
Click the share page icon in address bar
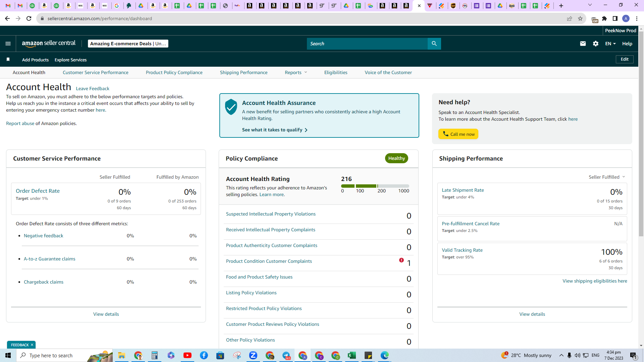point(570,18)
